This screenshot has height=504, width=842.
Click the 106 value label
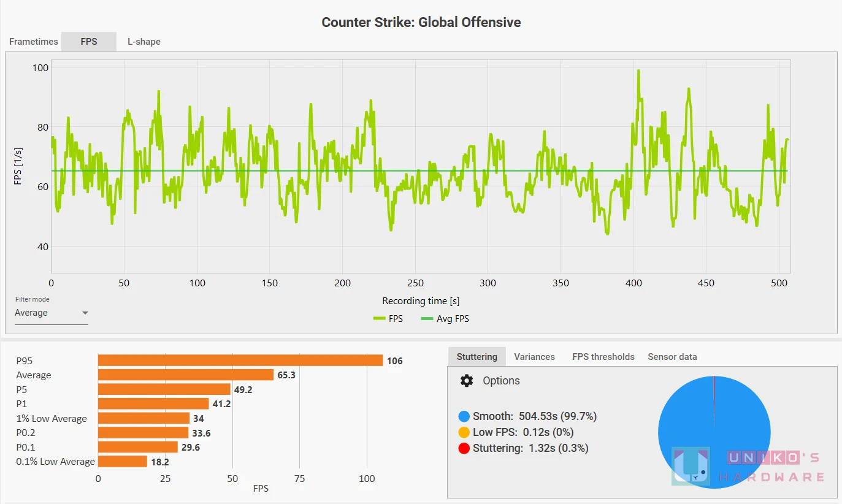395,361
